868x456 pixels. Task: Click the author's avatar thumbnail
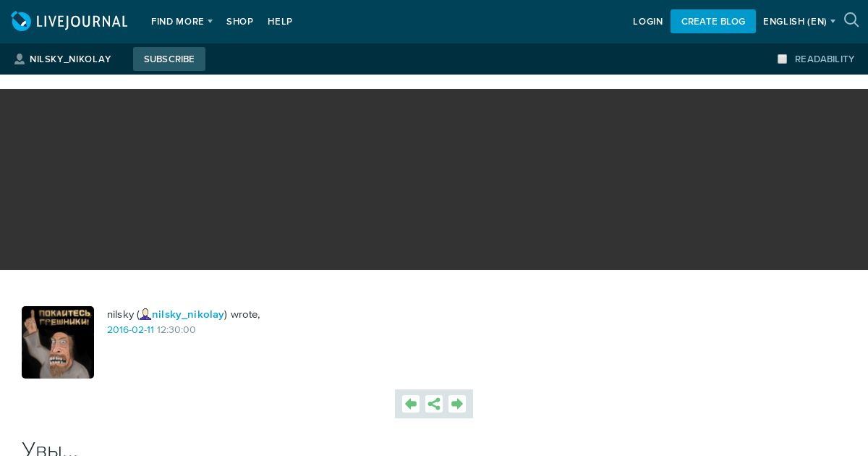point(58,342)
